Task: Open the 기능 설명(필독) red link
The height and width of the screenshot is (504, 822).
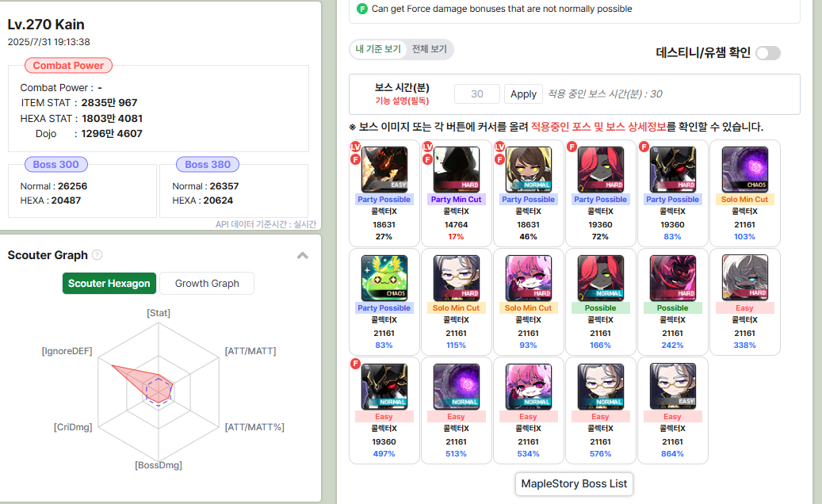Action: click(x=402, y=101)
